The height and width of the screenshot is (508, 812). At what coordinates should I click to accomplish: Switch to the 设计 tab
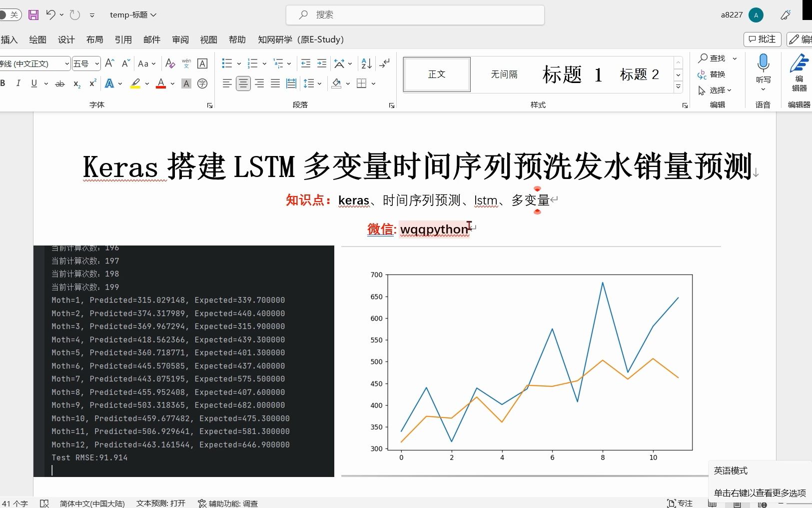pos(66,39)
